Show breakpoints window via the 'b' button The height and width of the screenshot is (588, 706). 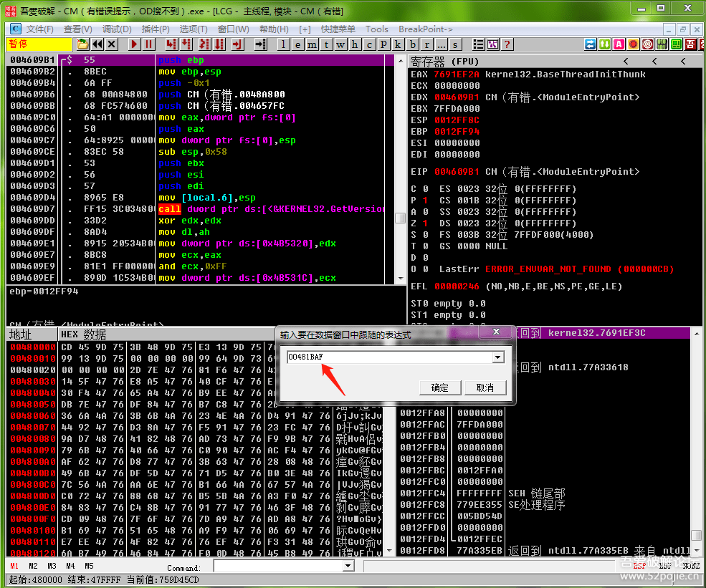[x=411, y=44]
